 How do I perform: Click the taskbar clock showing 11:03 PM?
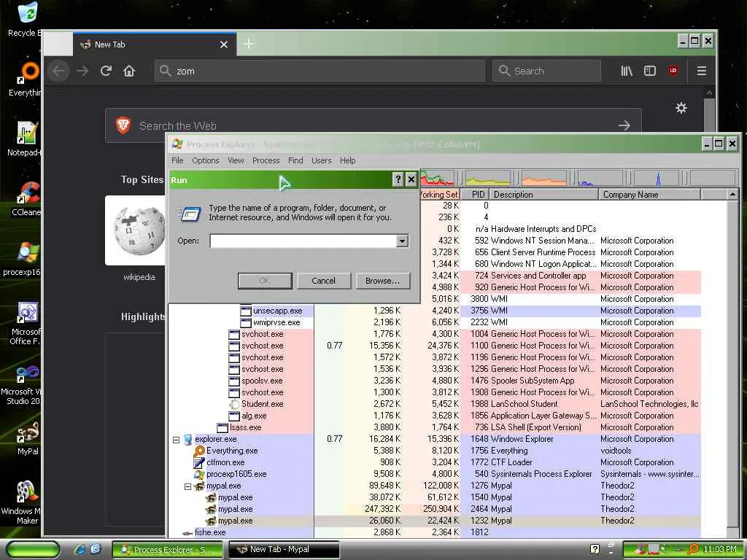[719, 549]
